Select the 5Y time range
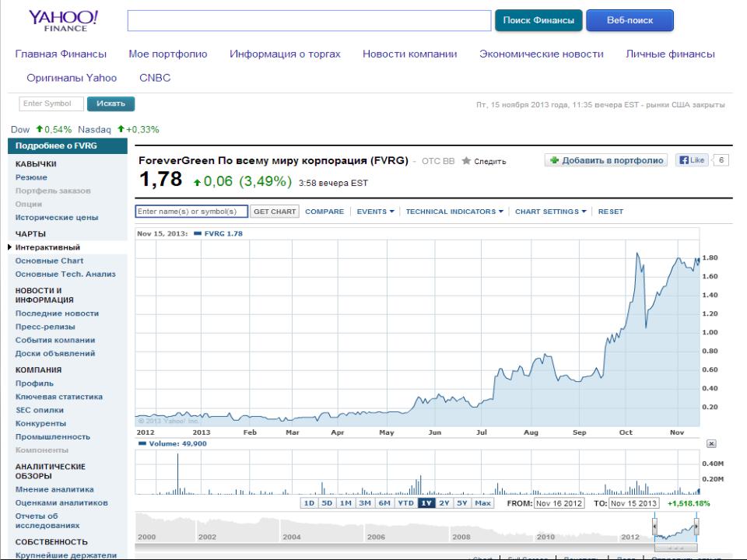 tap(462, 503)
